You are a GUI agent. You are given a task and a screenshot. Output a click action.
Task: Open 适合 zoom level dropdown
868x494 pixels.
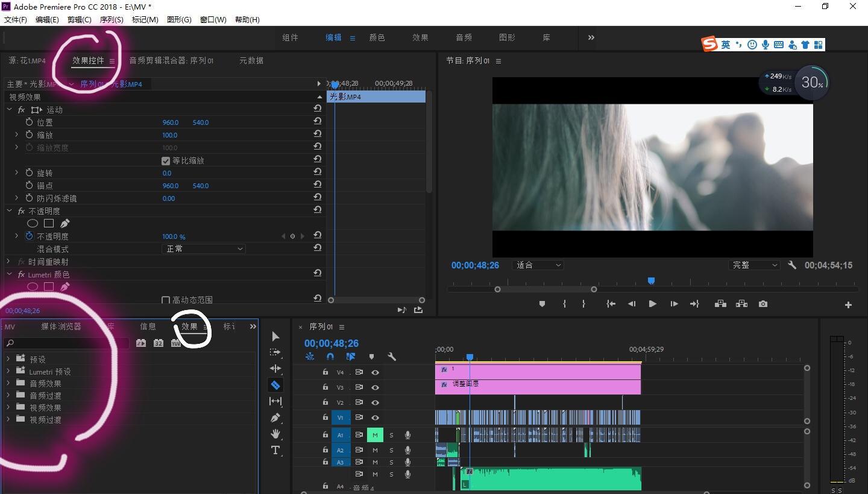click(x=538, y=265)
